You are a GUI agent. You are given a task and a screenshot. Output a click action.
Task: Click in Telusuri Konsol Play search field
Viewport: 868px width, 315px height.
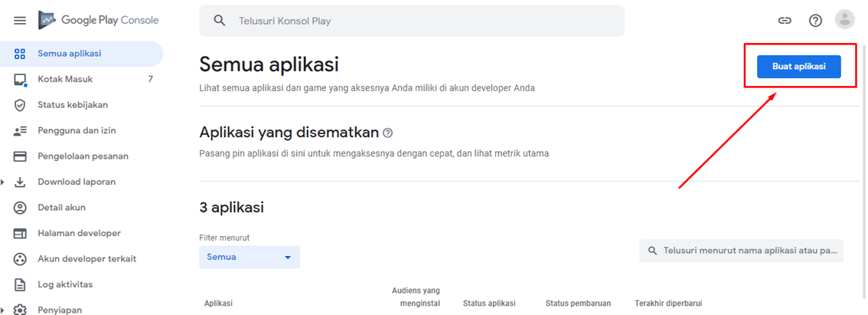(x=412, y=21)
